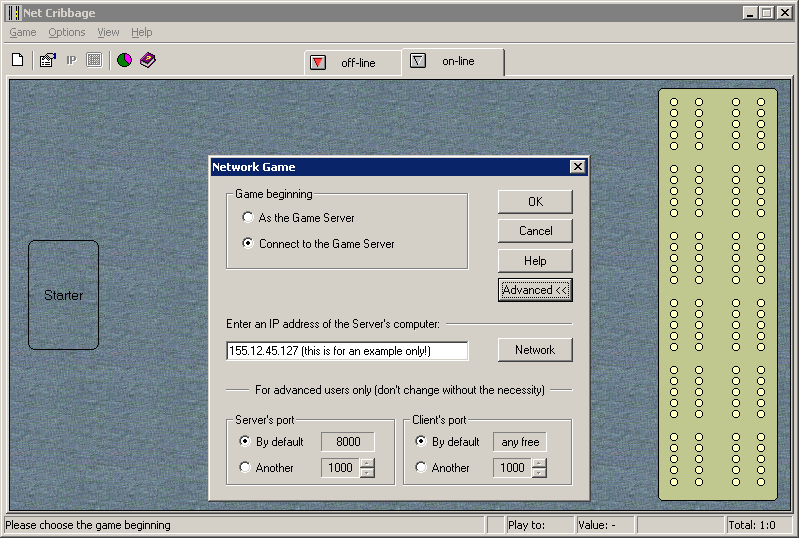This screenshot has height=538, width=799.
Task: Click the IP toolbar icon
Action: pos(71,60)
